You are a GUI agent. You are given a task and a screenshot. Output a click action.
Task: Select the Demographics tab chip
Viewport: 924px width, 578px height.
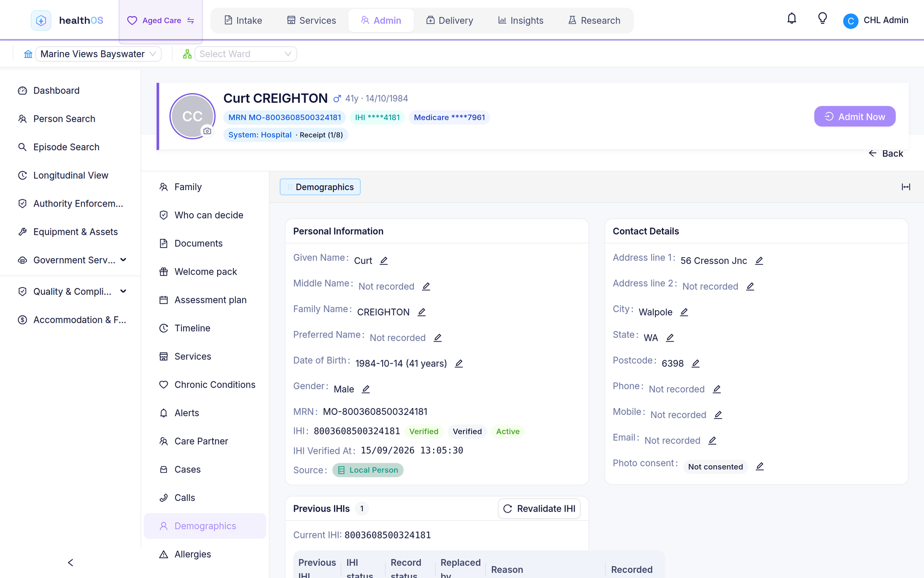[x=320, y=187]
